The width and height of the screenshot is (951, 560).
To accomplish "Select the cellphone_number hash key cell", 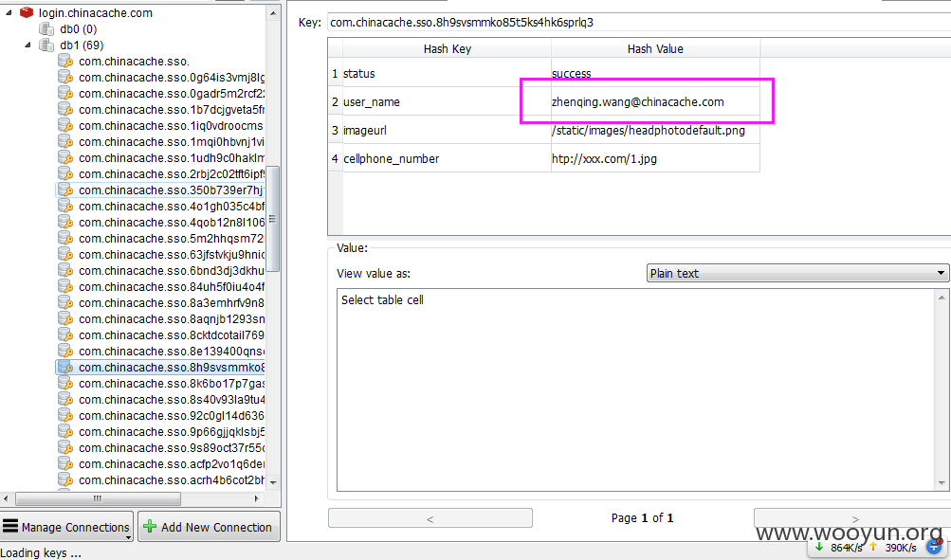I will (x=447, y=158).
